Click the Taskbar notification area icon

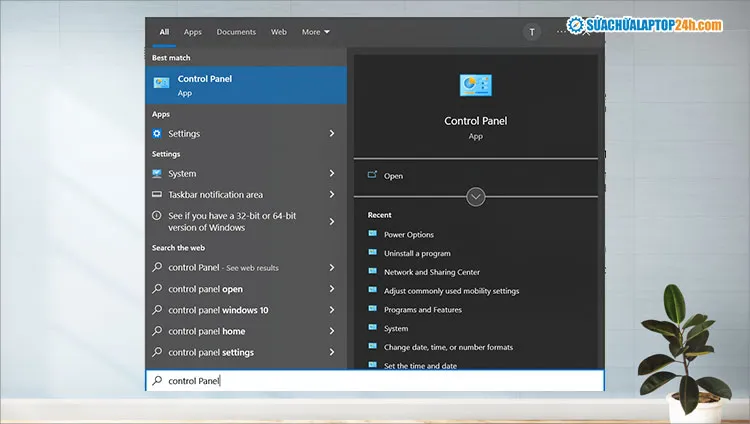[157, 194]
